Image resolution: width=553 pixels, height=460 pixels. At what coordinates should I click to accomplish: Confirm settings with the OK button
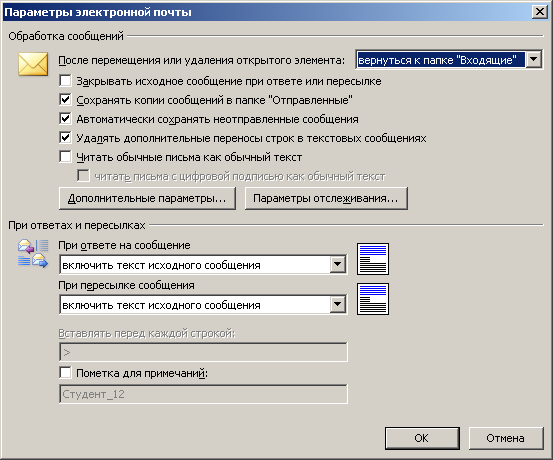tap(422, 438)
